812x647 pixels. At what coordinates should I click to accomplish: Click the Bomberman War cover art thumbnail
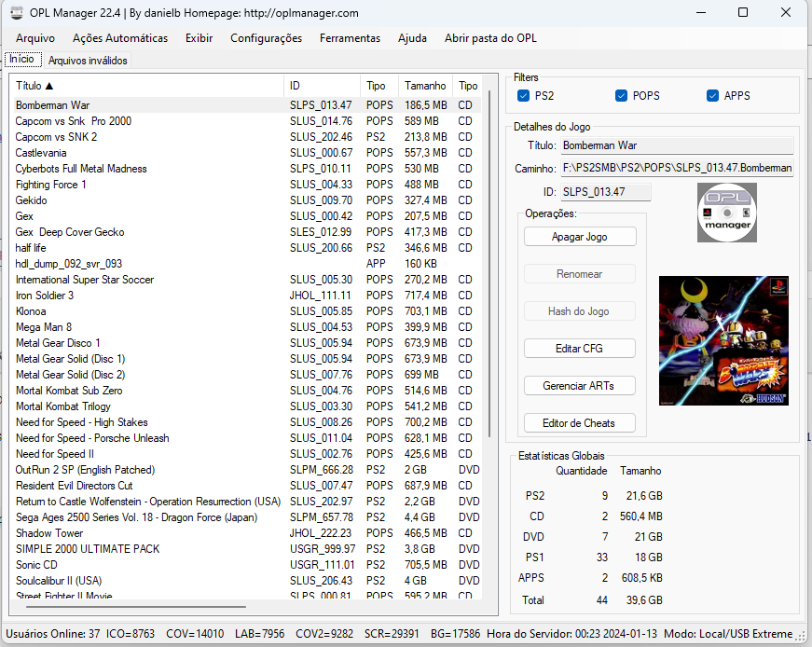coord(723,340)
